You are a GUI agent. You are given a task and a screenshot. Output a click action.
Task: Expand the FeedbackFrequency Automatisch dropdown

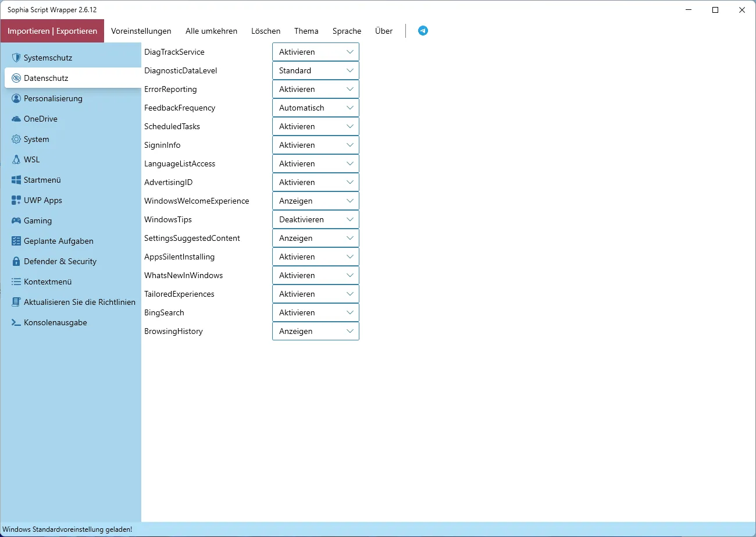316,108
